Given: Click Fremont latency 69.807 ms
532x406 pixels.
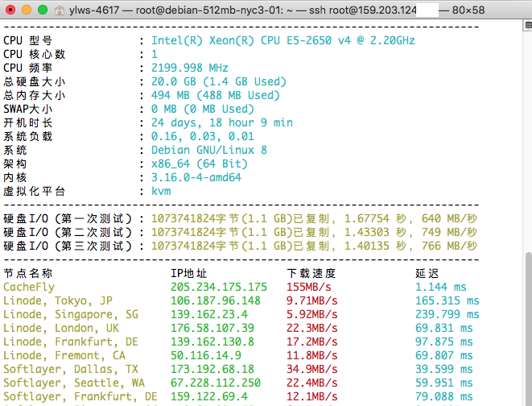Looking at the screenshot, I should pos(443,355).
